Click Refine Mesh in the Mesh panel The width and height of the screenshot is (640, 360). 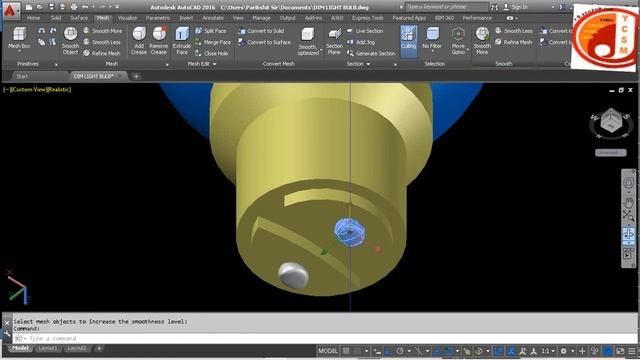(x=102, y=53)
